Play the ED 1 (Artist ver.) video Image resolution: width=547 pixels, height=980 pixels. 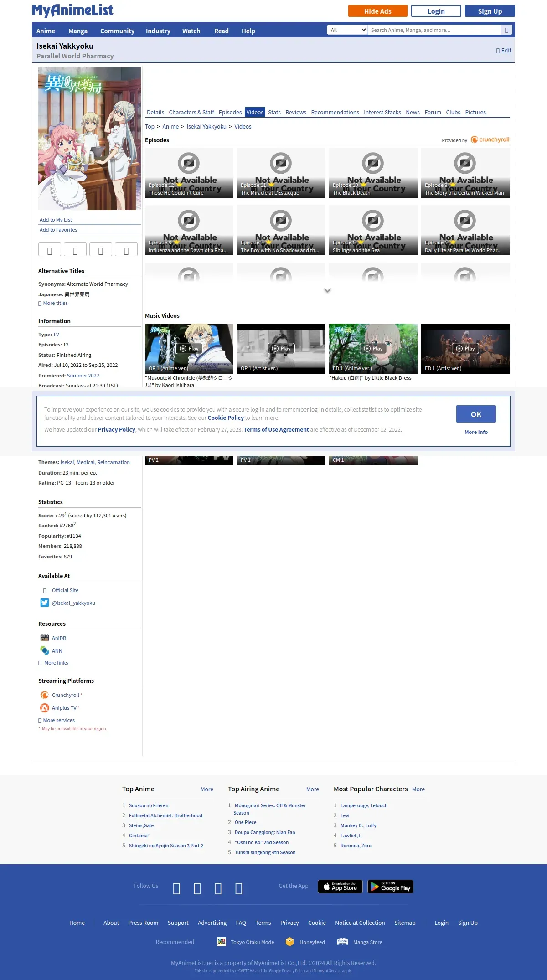(465, 349)
